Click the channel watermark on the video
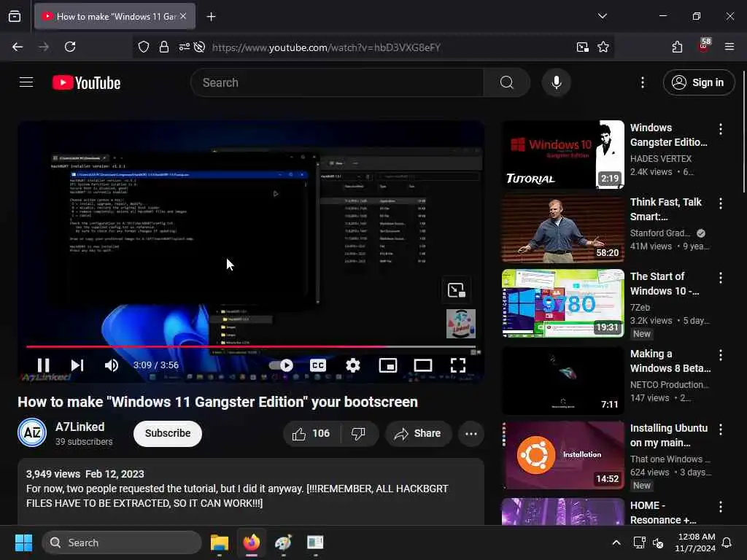Viewport: 747px width, 560px height. [461, 324]
